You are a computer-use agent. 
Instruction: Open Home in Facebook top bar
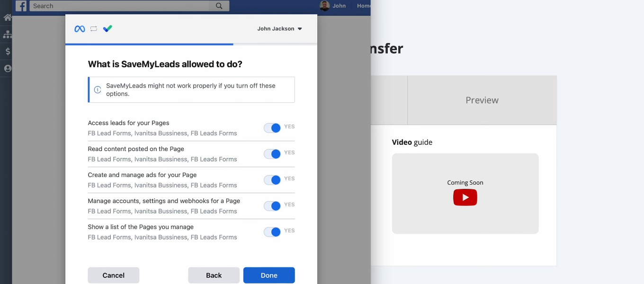click(364, 6)
